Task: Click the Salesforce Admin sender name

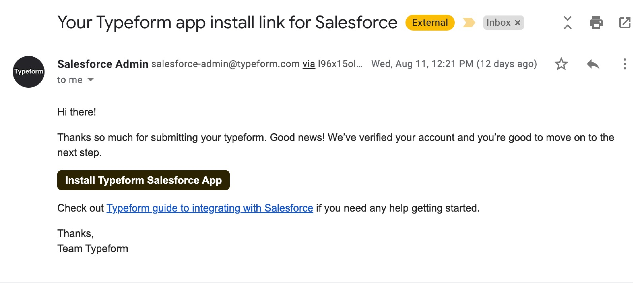Action: (x=103, y=64)
